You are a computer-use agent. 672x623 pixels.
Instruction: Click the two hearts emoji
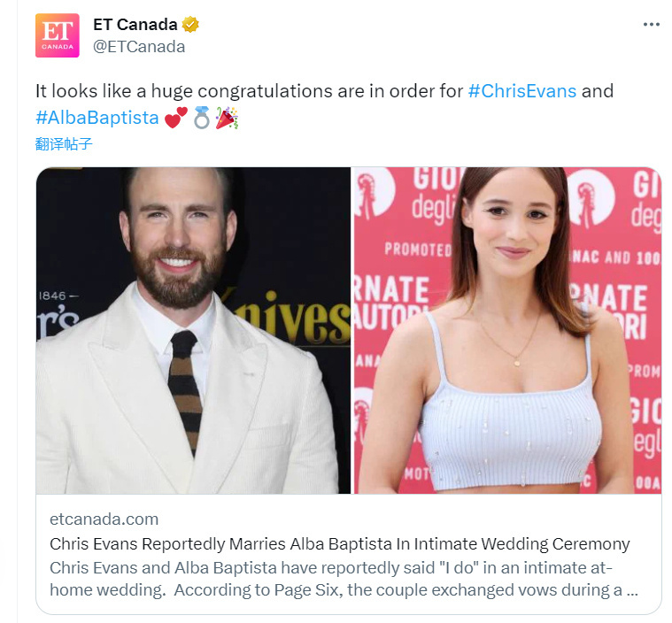176,118
